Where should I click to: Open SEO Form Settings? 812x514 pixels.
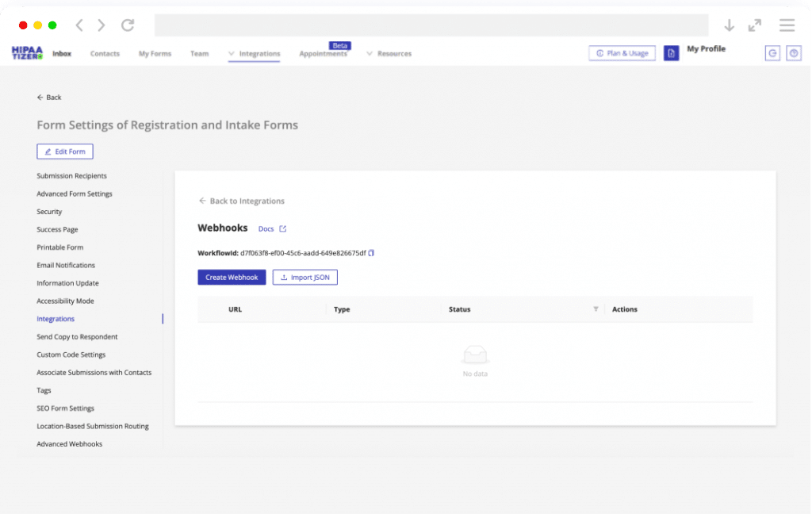[65, 409]
